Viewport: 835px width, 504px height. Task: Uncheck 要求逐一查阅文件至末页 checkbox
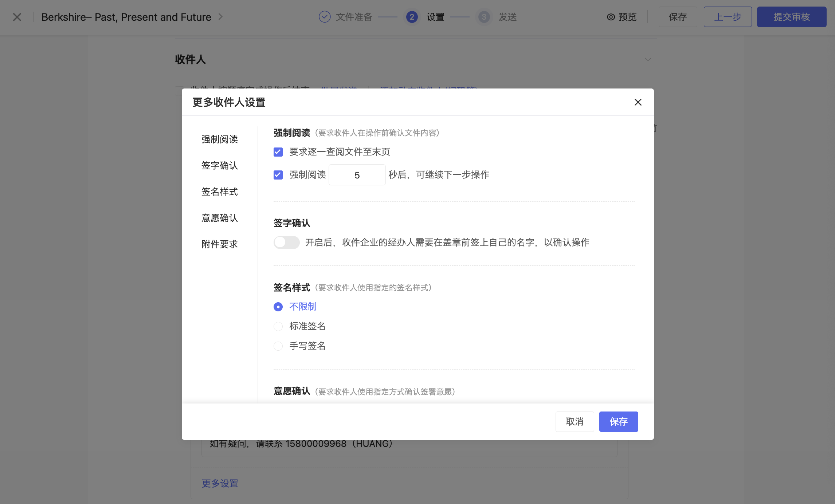click(x=278, y=152)
